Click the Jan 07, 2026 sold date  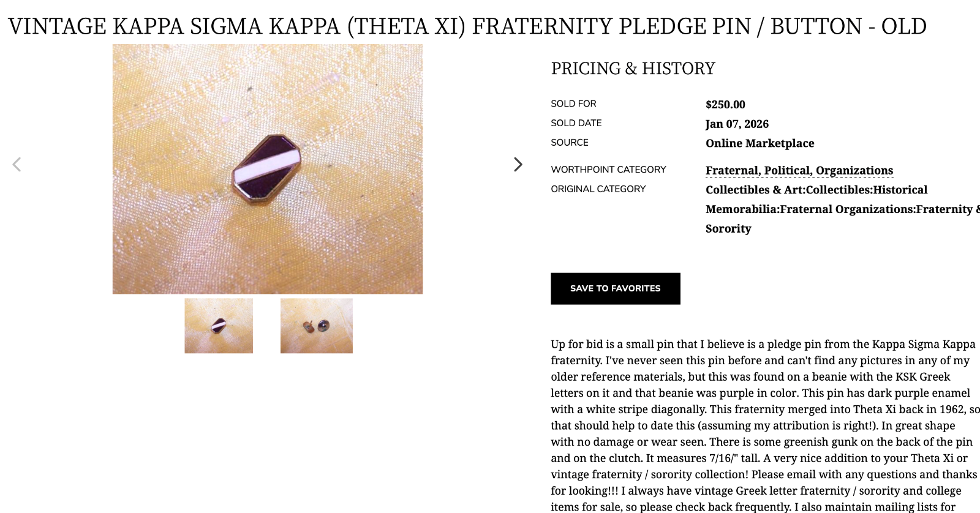pos(737,124)
